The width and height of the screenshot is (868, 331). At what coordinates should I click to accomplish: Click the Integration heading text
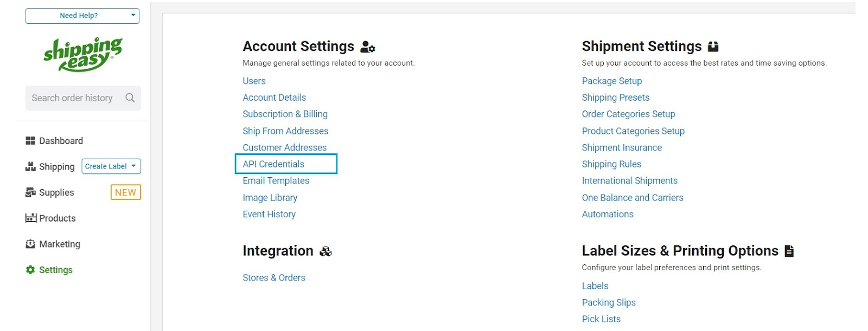tap(278, 251)
